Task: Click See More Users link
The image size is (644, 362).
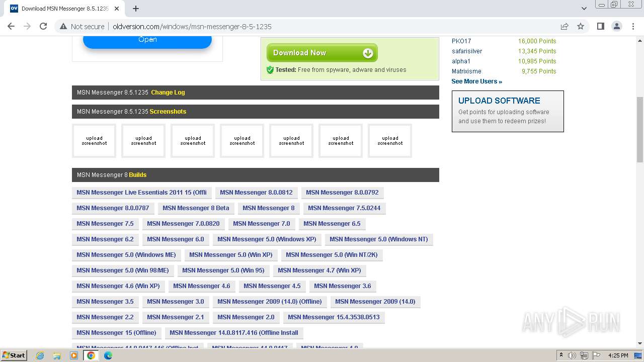Action: tap(476, 81)
